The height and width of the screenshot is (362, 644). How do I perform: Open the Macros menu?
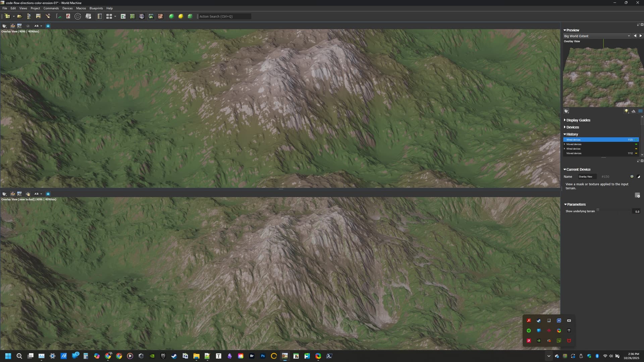[81, 8]
